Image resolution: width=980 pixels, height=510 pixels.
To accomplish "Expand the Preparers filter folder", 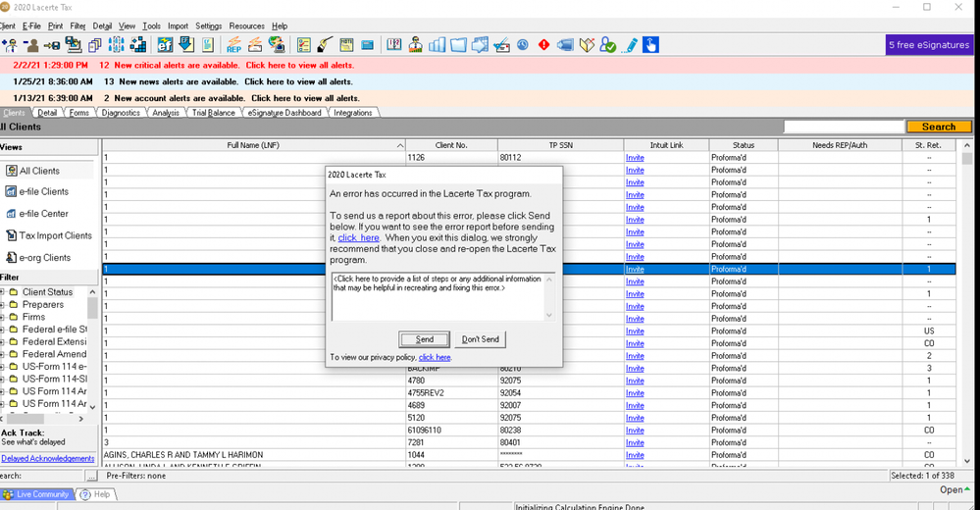I will 3,304.
